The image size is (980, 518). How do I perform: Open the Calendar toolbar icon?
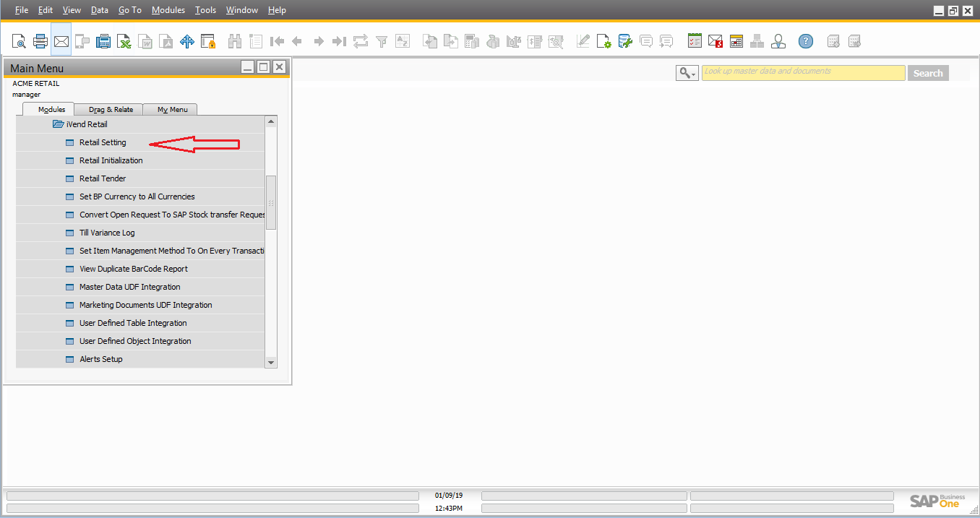736,41
